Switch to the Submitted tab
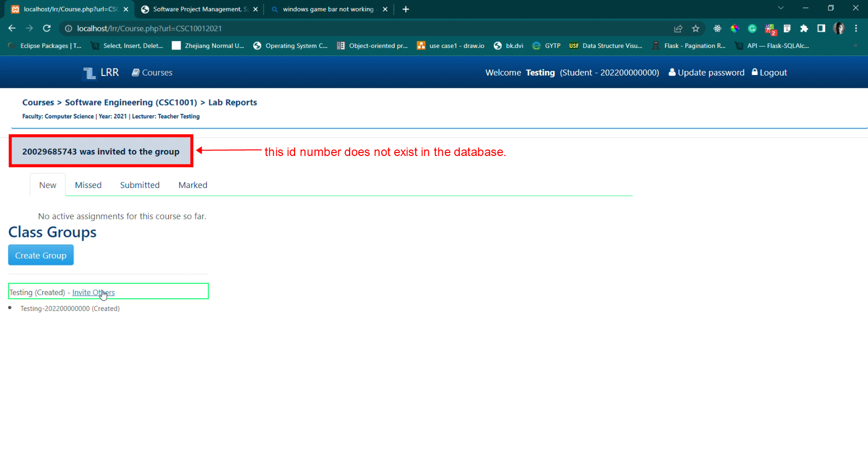This screenshot has width=868, height=470. (x=140, y=185)
